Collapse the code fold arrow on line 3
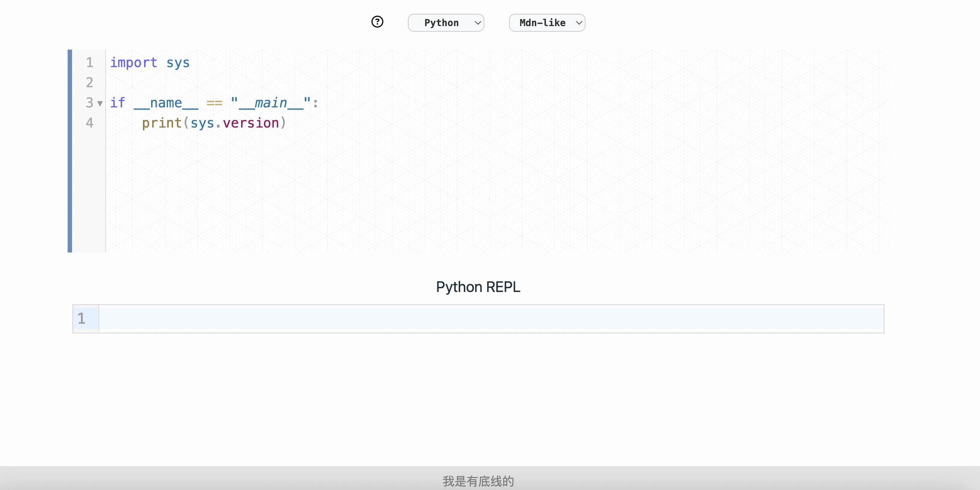The width and height of the screenshot is (980, 490). coord(100,103)
